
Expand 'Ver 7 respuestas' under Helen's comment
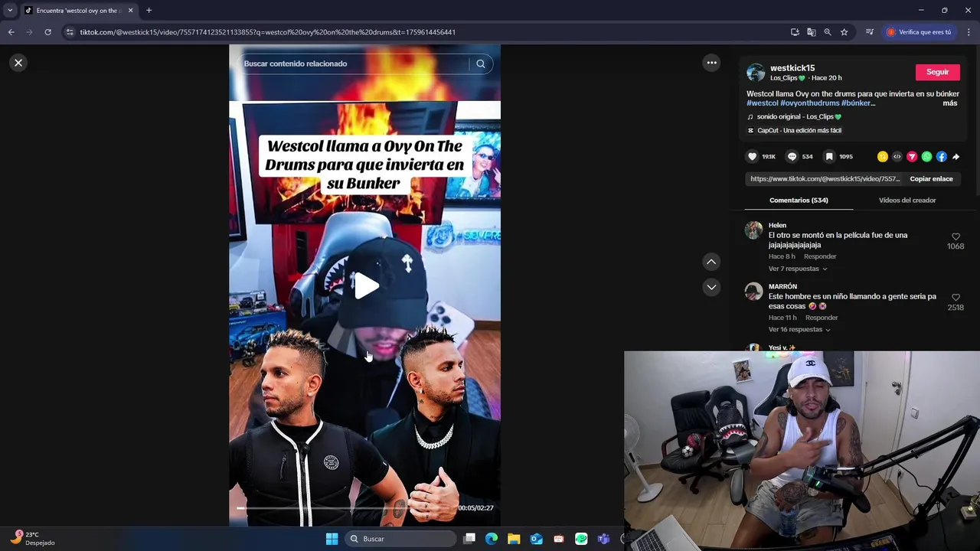click(798, 269)
